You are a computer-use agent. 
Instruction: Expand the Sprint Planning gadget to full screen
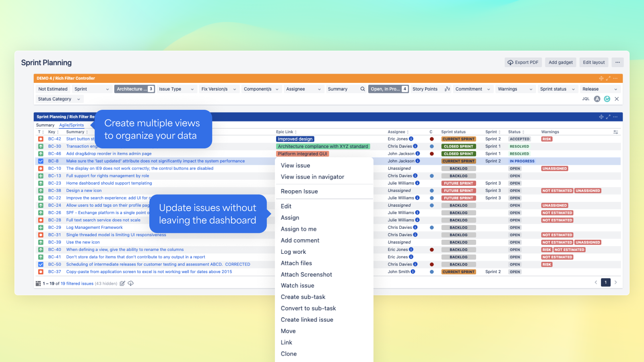point(608,117)
